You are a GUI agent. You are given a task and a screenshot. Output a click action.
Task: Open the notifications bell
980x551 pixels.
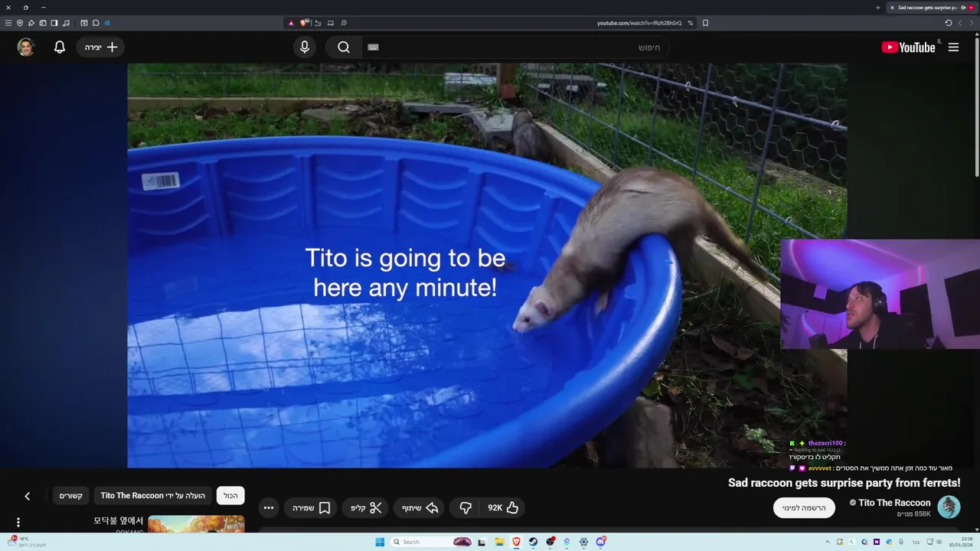[x=60, y=47]
